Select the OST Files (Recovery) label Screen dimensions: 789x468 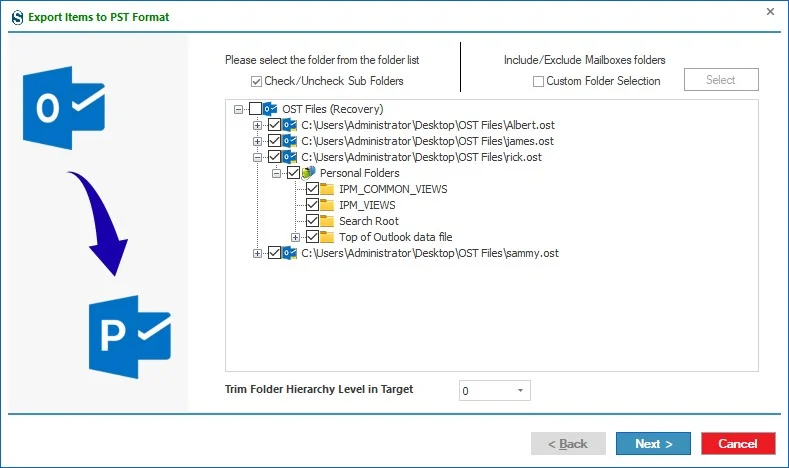(333, 109)
